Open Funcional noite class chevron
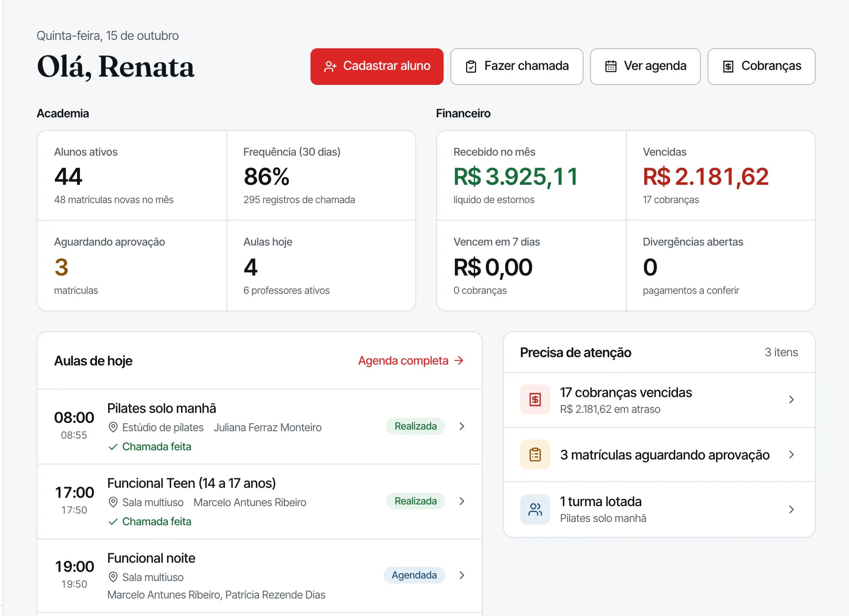The height and width of the screenshot is (616, 849). [x=462, y=575]
